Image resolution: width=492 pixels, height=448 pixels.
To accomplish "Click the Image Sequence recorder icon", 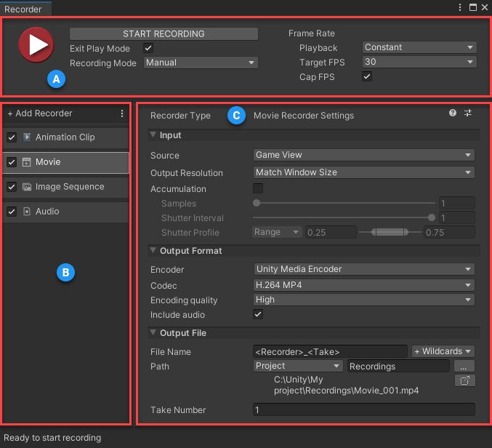I will (x=27, y=187).
